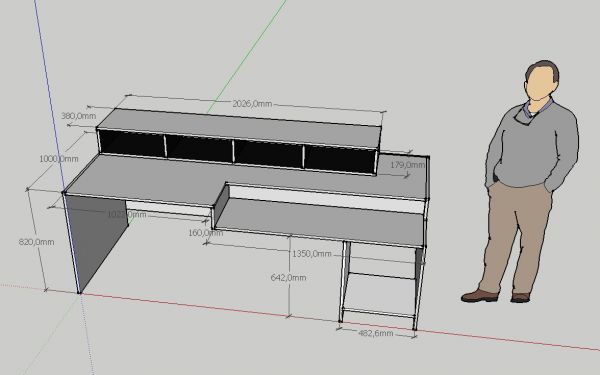Click the top shelf surface of the desk
This screenshot has height=375, width=600.
coord(239,128)
